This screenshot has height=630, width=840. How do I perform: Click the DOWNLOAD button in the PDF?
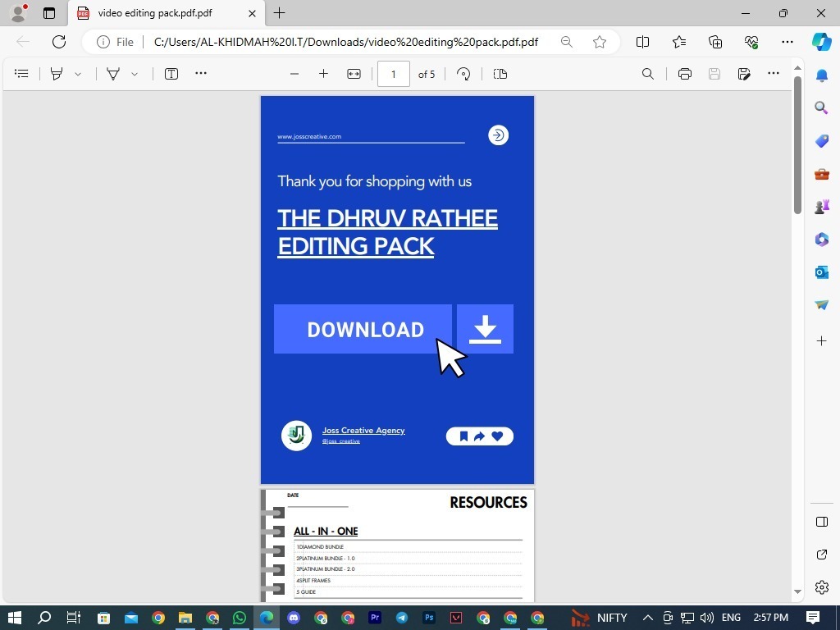coord(363,329)
